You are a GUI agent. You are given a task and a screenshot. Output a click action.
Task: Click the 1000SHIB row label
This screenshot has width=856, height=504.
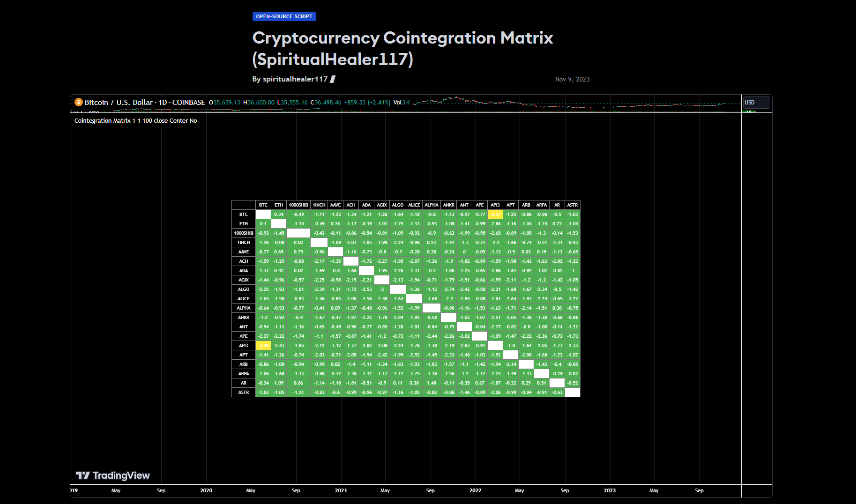(x=244, y=233)
